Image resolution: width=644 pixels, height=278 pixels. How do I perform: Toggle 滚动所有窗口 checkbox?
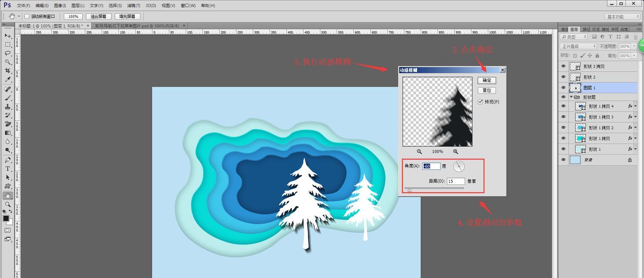coord(27,17)
